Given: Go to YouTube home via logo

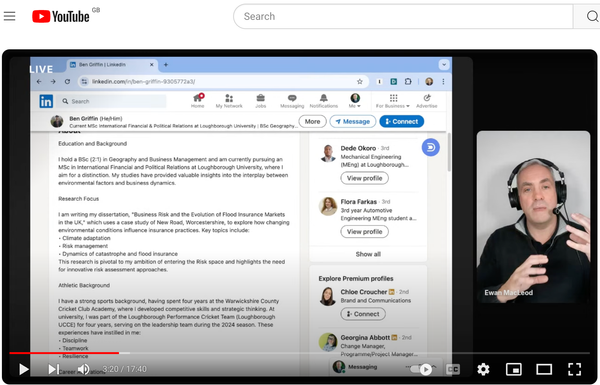Looking at the screenshot, I should pyautogui.click(x=61, y=16).
